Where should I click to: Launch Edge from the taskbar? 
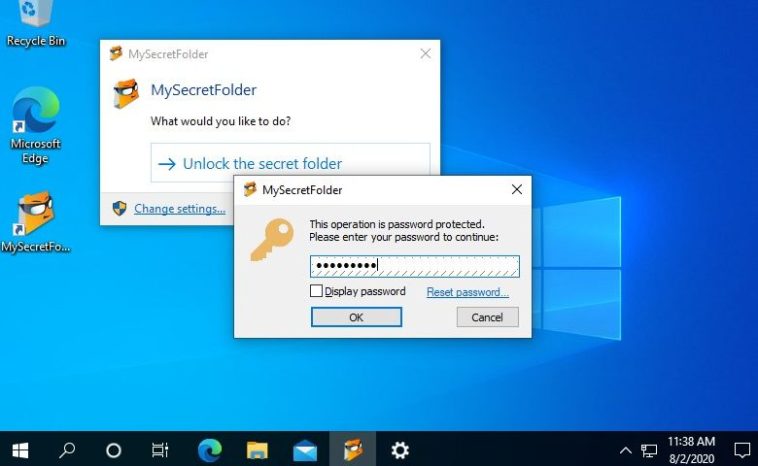click(209, 450)
